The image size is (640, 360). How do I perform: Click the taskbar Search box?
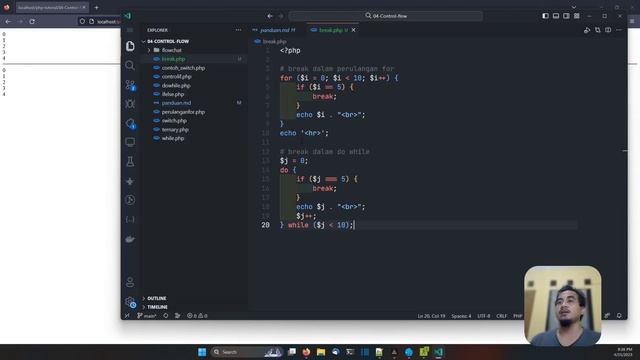[x=247, y=352]
